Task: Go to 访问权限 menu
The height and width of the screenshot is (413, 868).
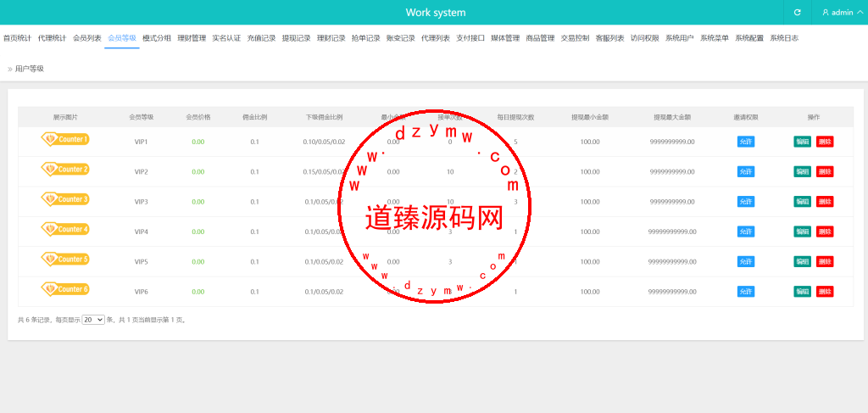Action: (x=645, y=38)
